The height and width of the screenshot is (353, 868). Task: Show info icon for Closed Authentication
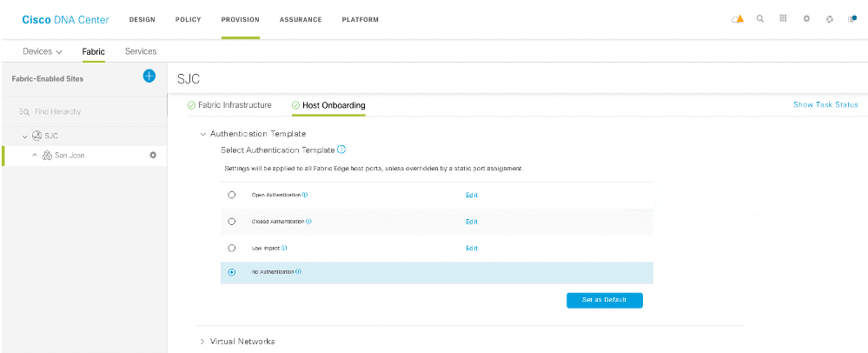[x=308, y=221]
